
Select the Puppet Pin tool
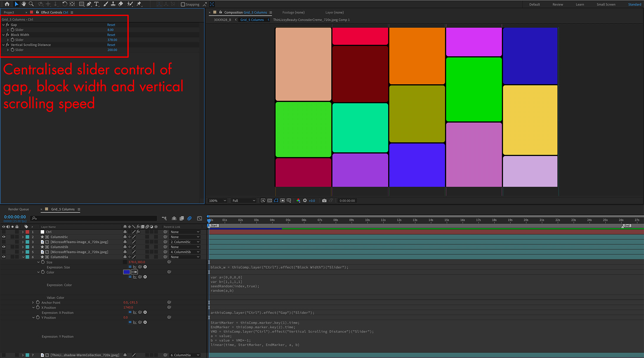point(139,4)
